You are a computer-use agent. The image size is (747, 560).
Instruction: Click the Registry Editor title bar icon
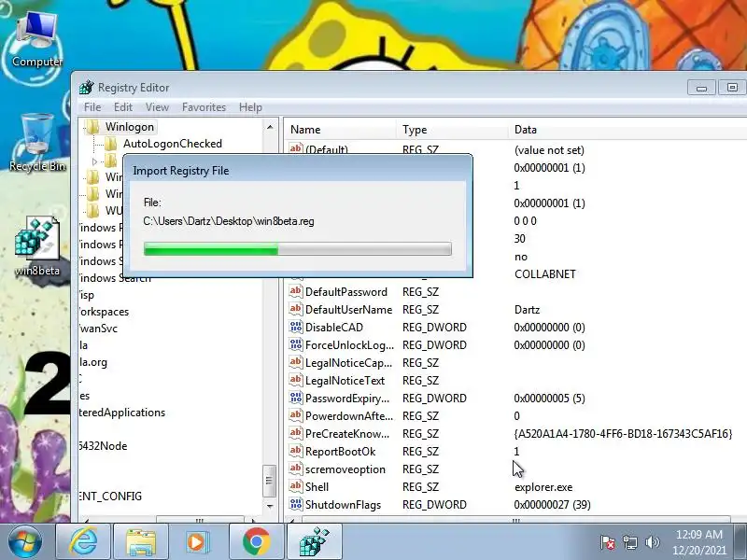click(87, 87)
